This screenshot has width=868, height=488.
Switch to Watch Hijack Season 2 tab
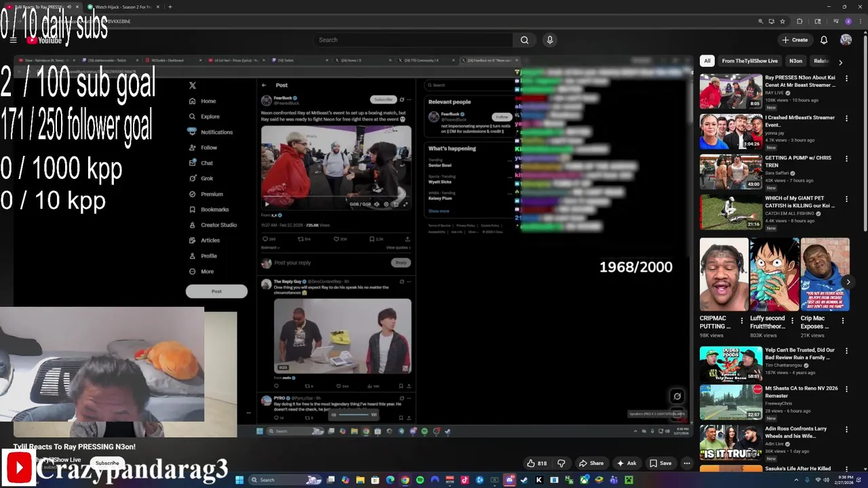(124, 7)
